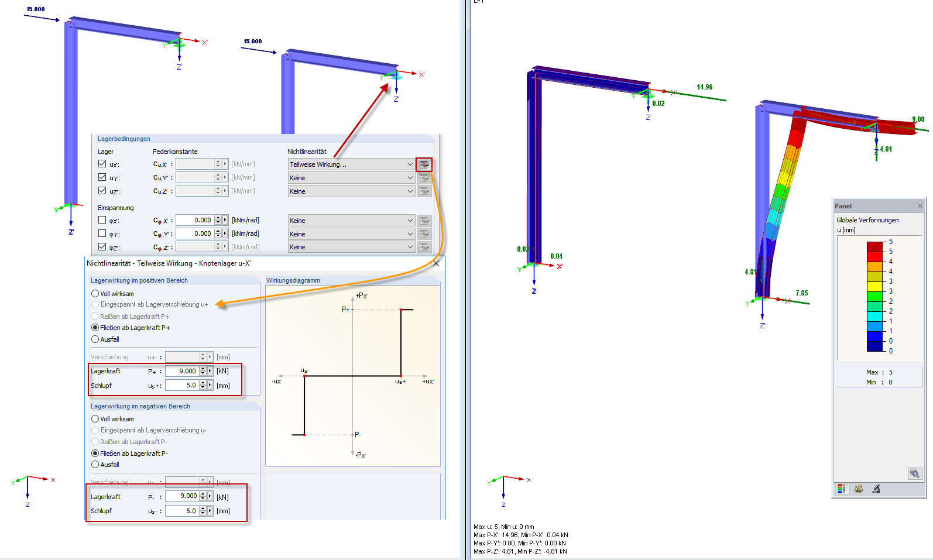The height and width of the screenshot is (560, 933).
Task: Open the flyout arrow beside the Cφ,X' field
Action: (225, 220)
